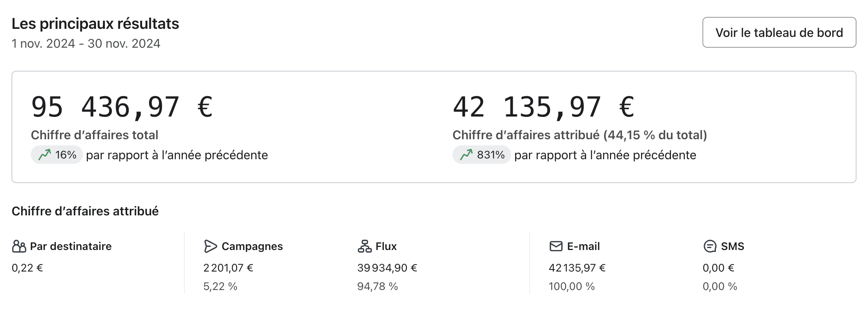Select the Campagnes label

[252, 246]
